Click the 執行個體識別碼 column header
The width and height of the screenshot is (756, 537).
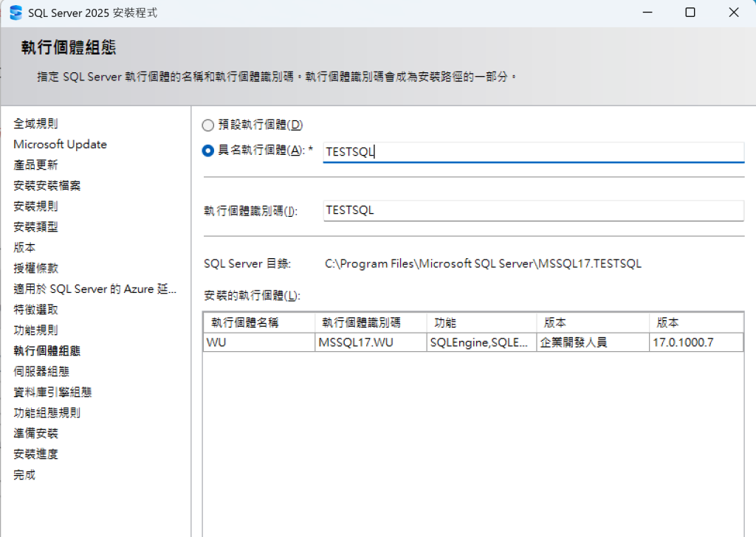371,322
